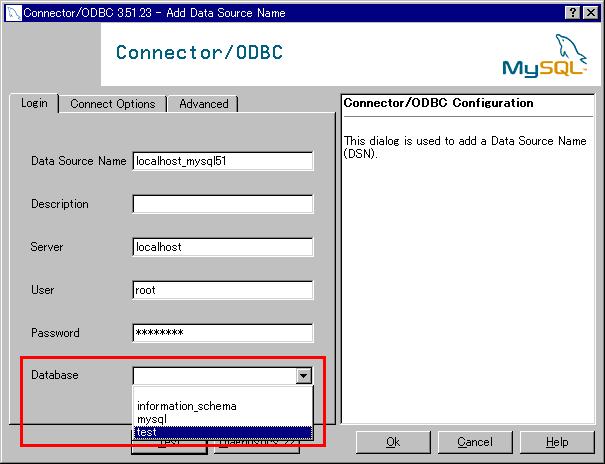Screen dimensions: 605x464
Task: Open the Advanced tab
Action: point(203,104)
